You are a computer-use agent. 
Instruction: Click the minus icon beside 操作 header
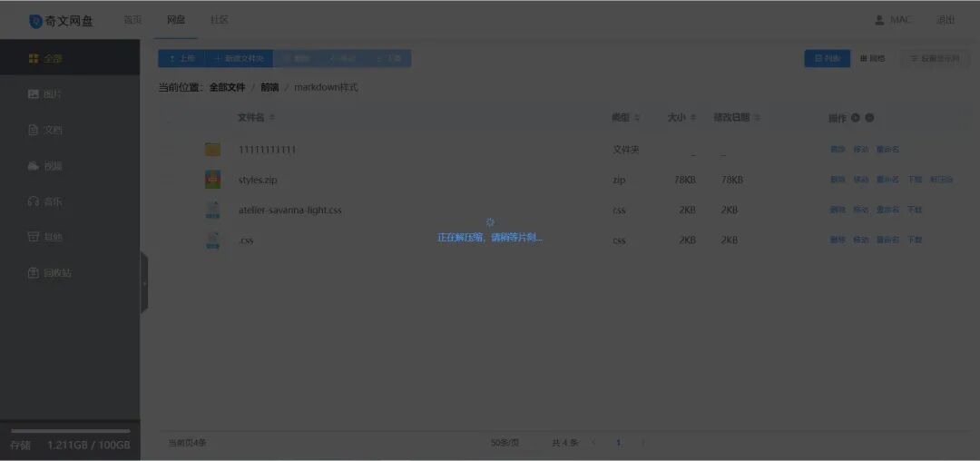869,117
